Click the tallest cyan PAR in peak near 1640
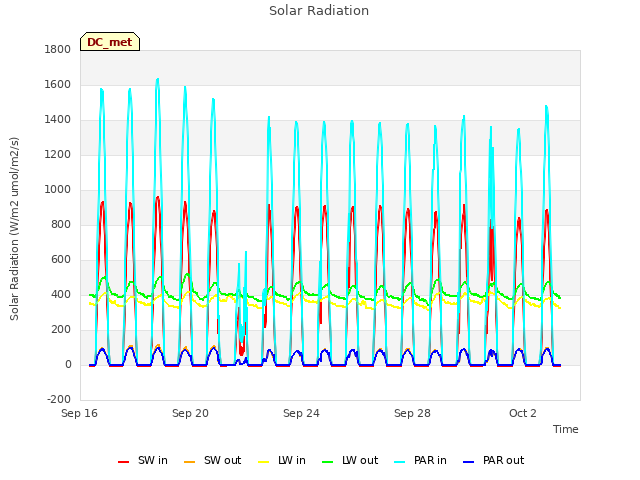 pos(158,79)
